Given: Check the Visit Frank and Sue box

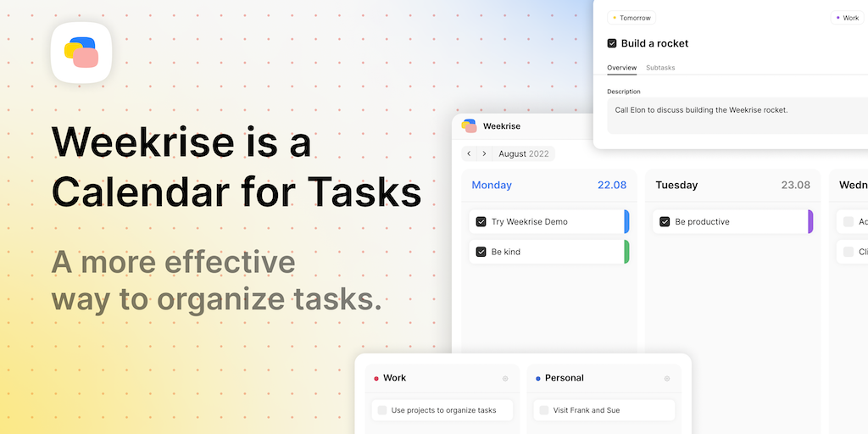Looking at the screenshot, I should click(x=544, y=410).
